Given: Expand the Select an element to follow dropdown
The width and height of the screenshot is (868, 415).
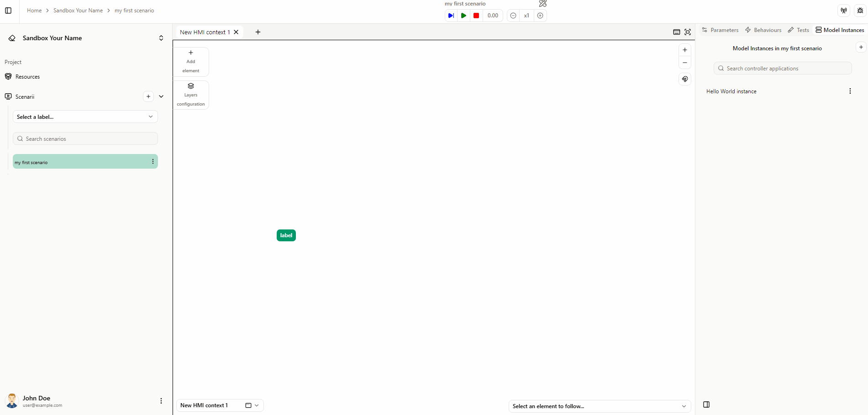Looking at the screenshot, I should tap(600, 406).
